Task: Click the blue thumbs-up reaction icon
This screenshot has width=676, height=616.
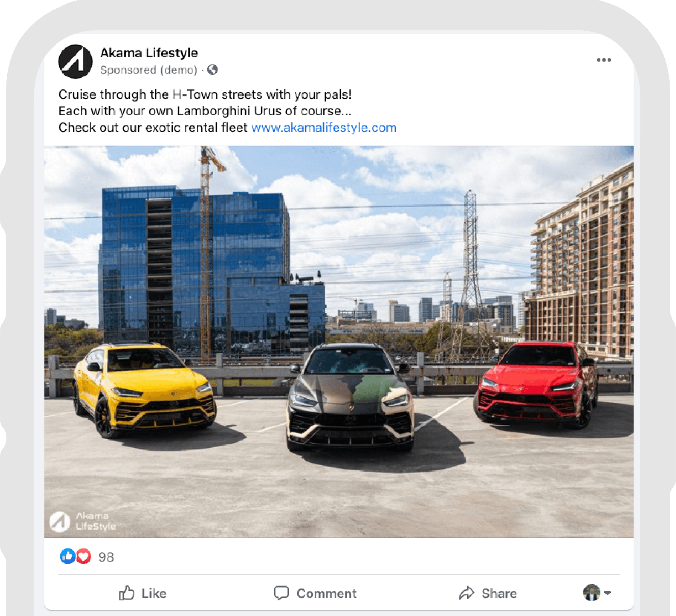Action: pos(68,556)
